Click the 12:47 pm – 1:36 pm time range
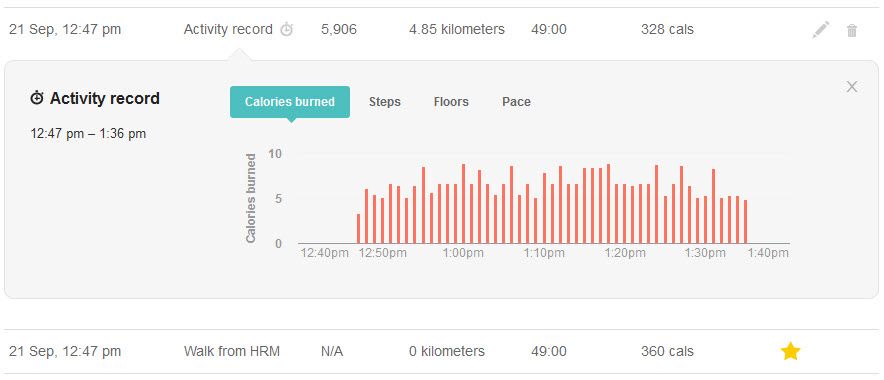Viewport: 884px width, 380px height. pos(88,134)
